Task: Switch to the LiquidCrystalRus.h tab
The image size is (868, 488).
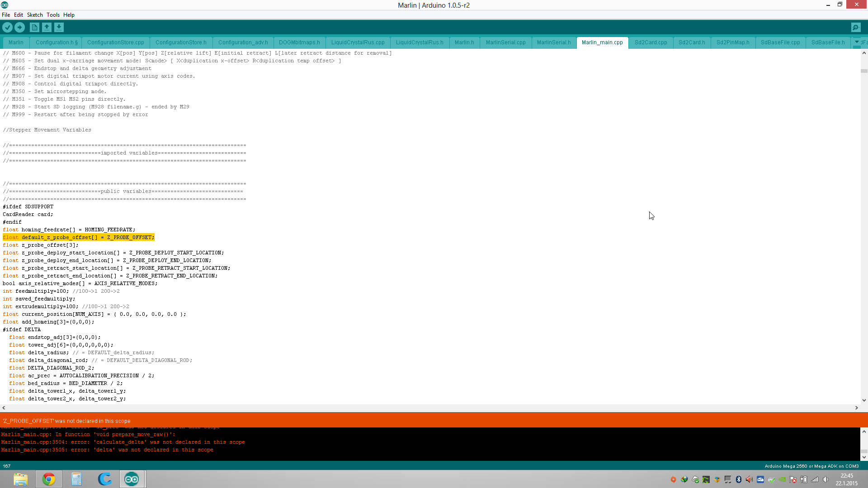Action: (x=420, y=42)
